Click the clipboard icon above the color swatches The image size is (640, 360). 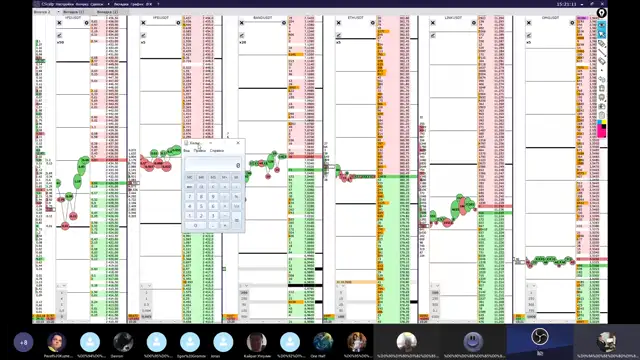pos(602,115)
